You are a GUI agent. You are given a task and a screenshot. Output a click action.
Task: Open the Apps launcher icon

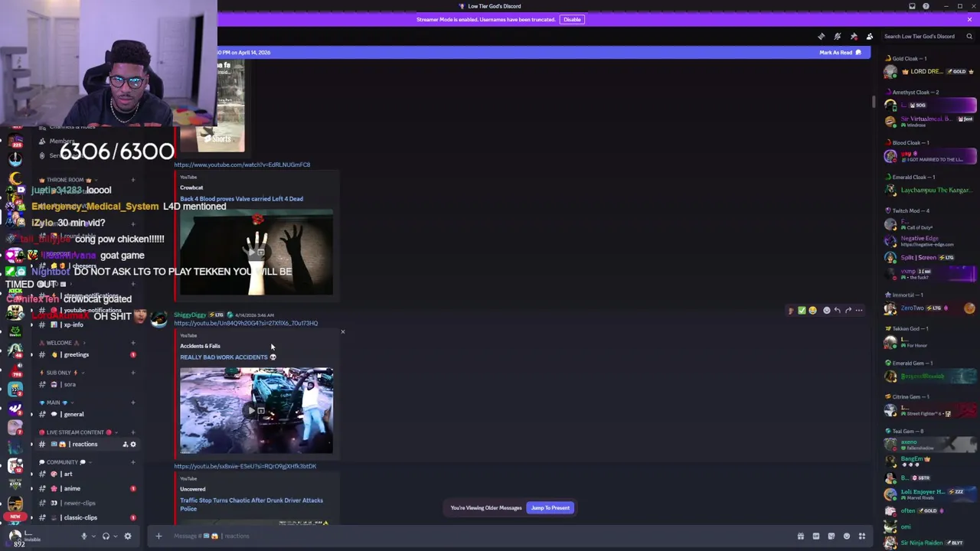point(861,536)
